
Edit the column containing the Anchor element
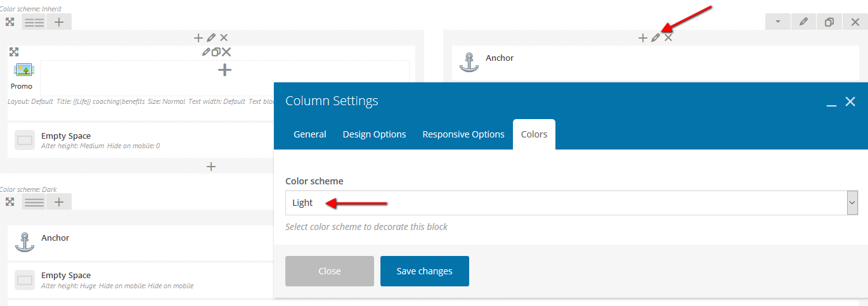click(656, 38)
